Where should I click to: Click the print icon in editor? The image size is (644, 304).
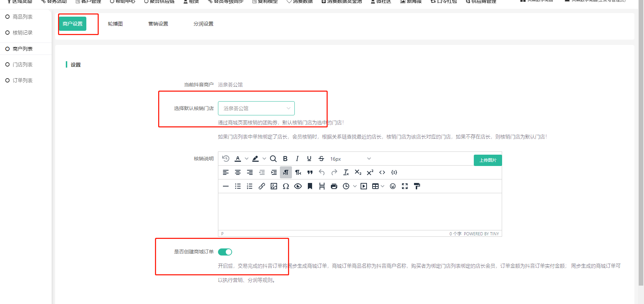pyautogui.click(x=334, y=186)
